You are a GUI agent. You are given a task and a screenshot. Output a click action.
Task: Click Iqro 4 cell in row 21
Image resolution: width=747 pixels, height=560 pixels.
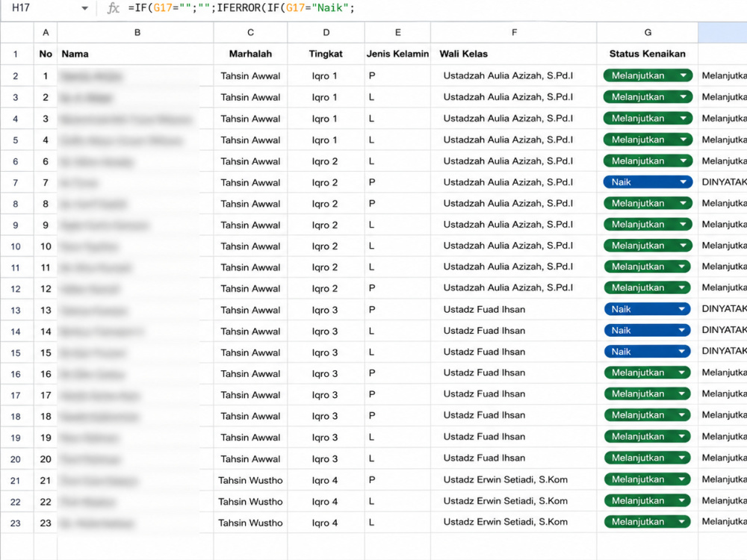(x=326, y=480)
